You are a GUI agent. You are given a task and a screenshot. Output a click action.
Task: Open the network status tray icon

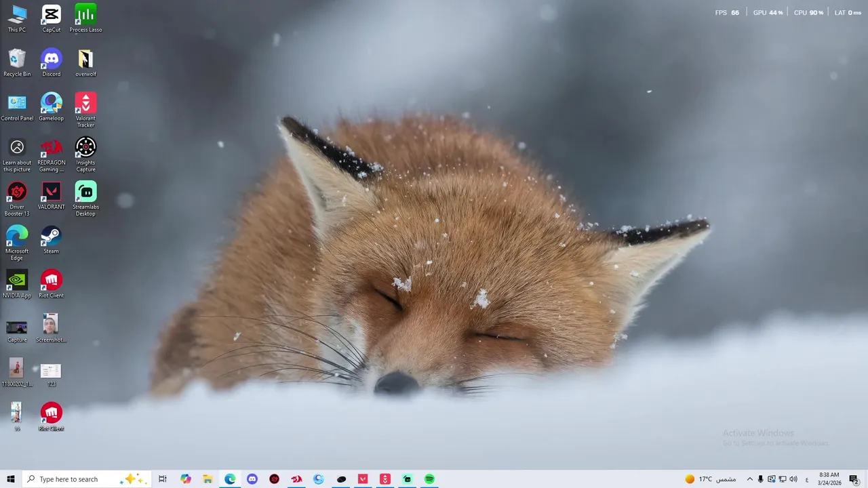[783, 479]
